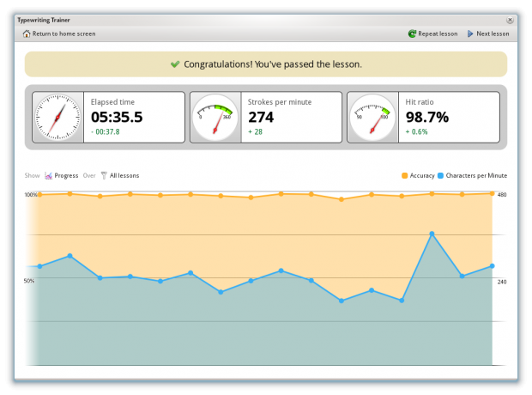Click the 'Hit ratio' label
The width and height of the screenshot is (532, 395).
(420, 102)
